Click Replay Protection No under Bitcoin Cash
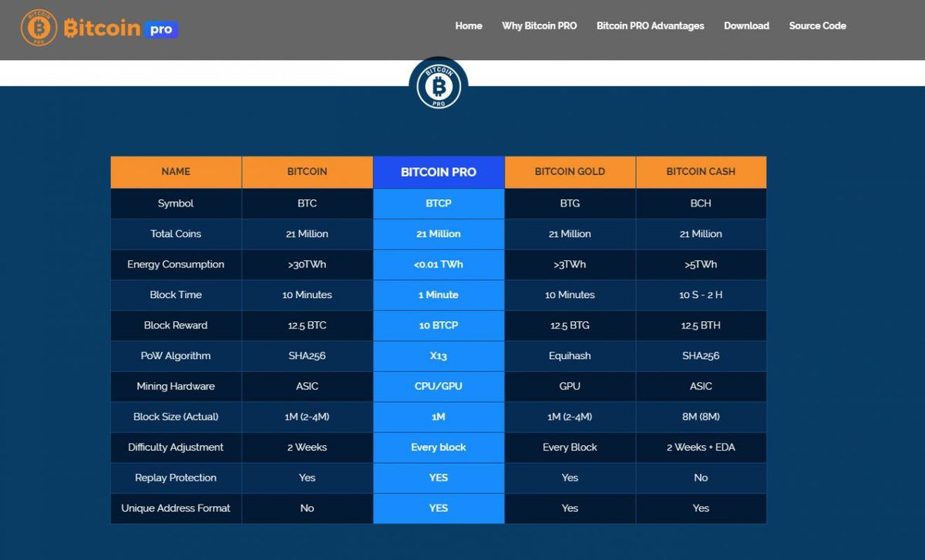Screen dimensions: 925x560 701,478
